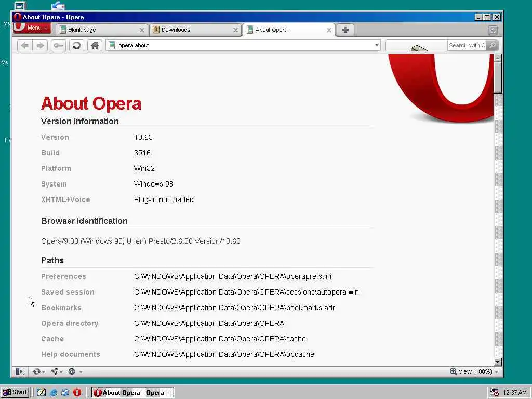Click the 12:37 AM clock

pyautogui.click(x=515, y=393)
